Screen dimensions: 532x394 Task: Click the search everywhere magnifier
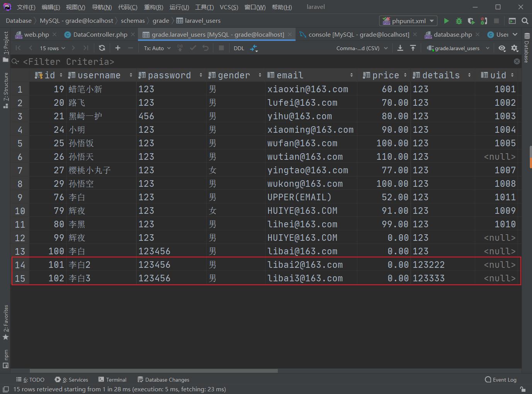click(x=525, y=21)
